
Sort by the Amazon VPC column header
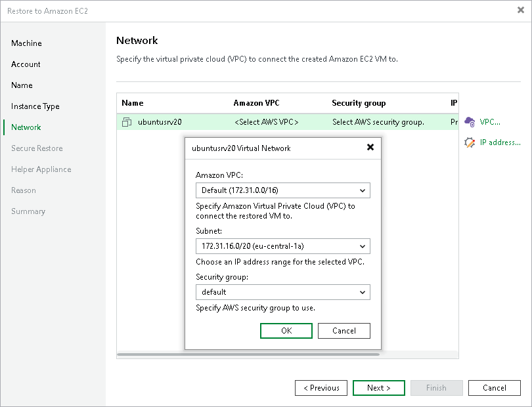click(x=257, y=103)
